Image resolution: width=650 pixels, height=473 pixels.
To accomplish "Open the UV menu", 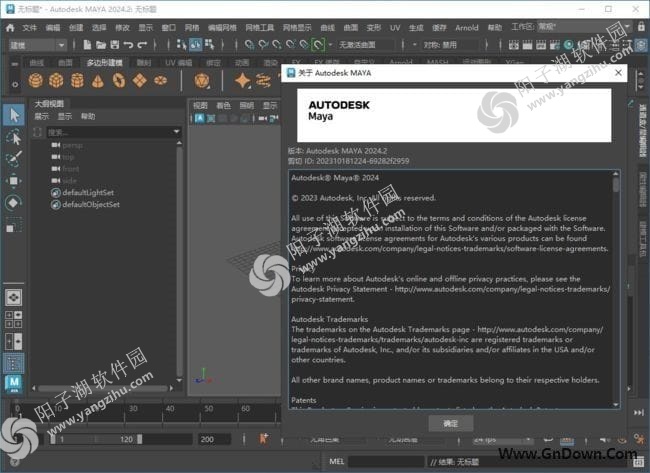I will point(395,28).
